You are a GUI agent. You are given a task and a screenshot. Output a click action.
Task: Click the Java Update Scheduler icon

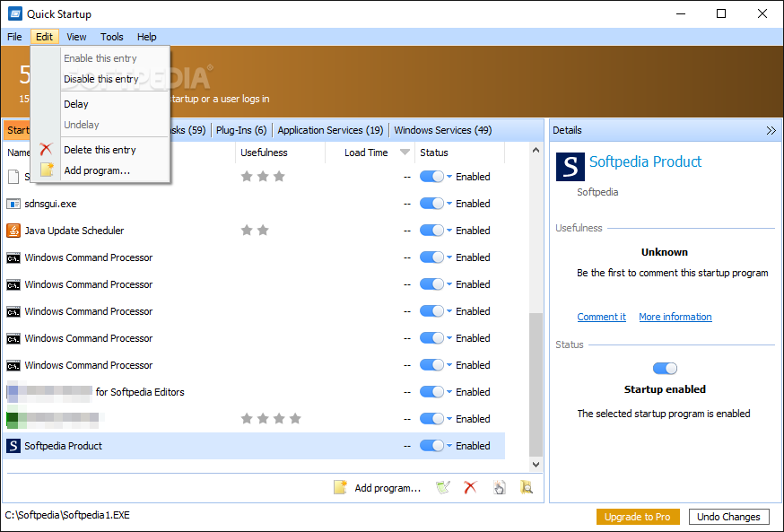pyautogui.click(x=13, y=231)
